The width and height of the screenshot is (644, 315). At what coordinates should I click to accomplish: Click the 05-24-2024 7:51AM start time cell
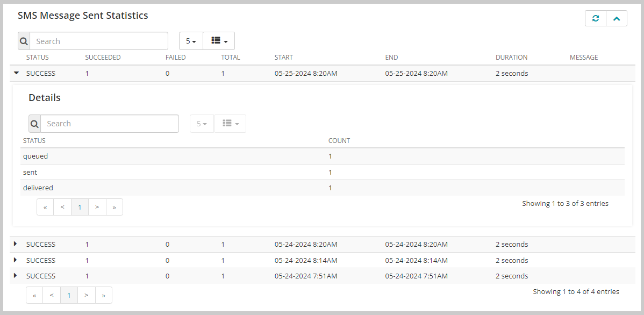coord(306,276)
